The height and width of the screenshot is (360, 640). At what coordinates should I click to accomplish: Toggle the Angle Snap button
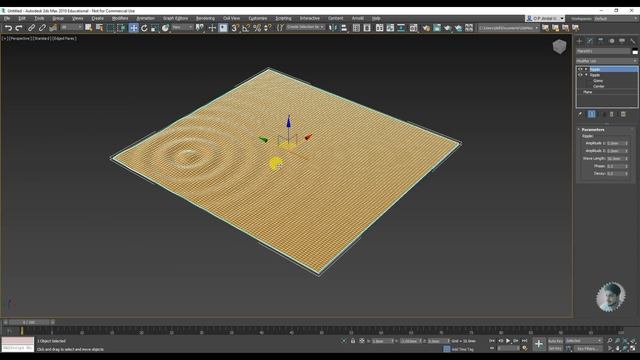pos(246,28)
